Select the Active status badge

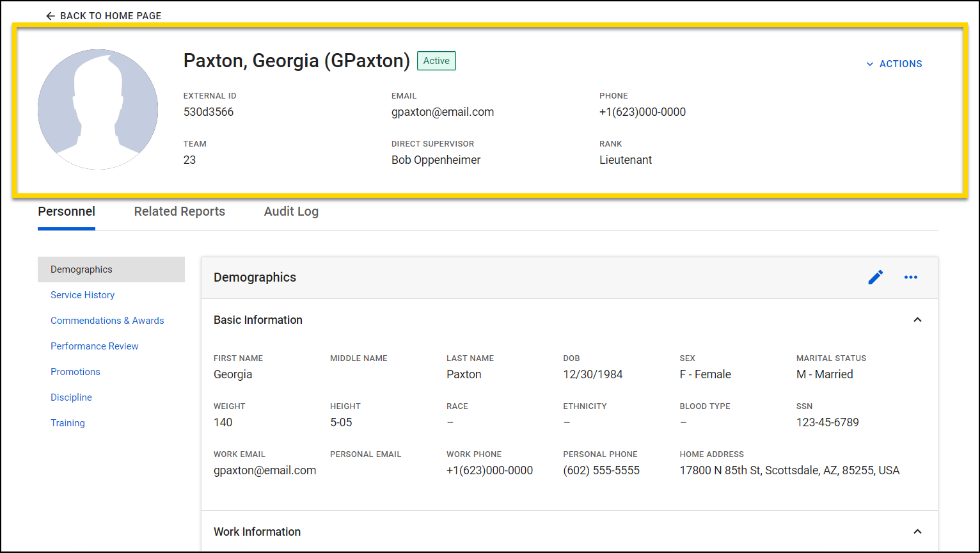[436, 60]
